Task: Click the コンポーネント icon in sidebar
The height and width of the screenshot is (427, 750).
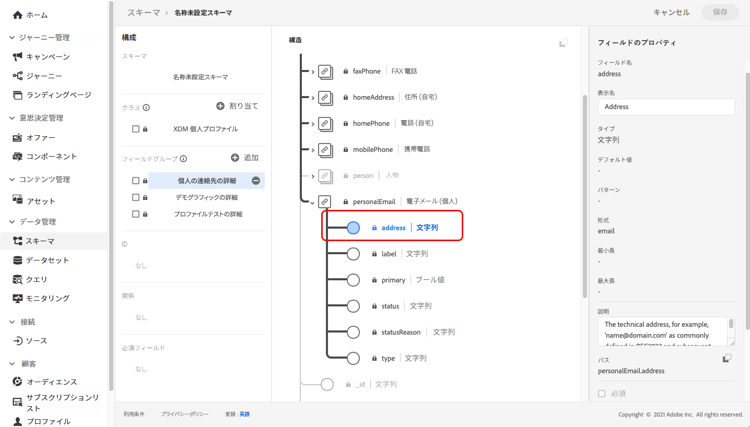Action: (18, 156)
